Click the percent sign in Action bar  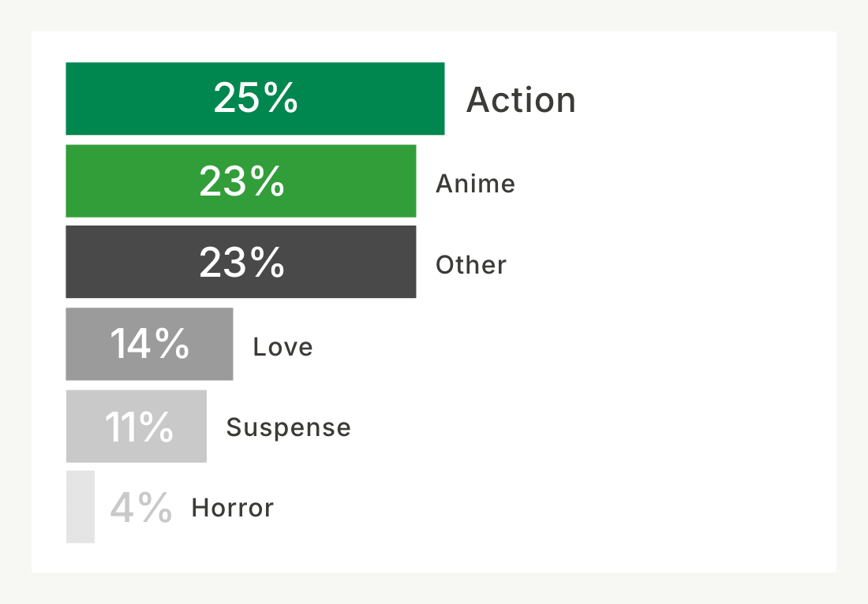click(280, 99)
